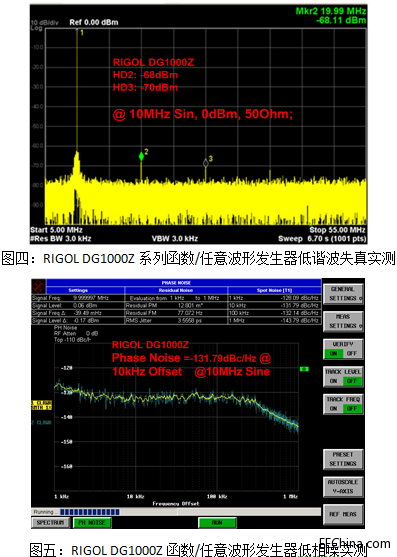Set TRACK FREQ to OFF

coord(352,409)
